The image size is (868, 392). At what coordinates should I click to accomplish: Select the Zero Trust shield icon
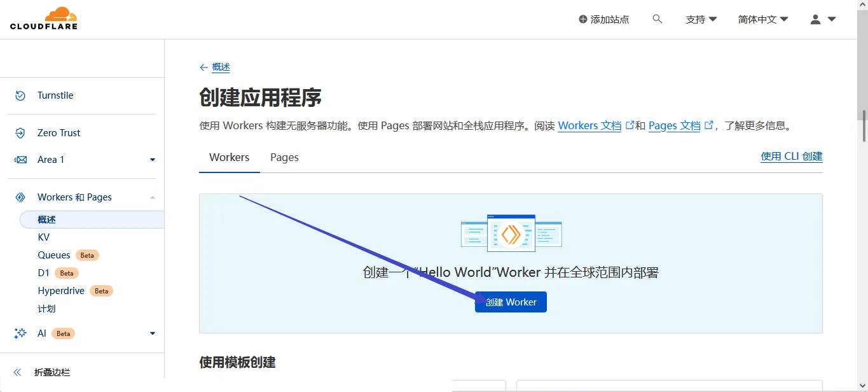pos(20,132)
